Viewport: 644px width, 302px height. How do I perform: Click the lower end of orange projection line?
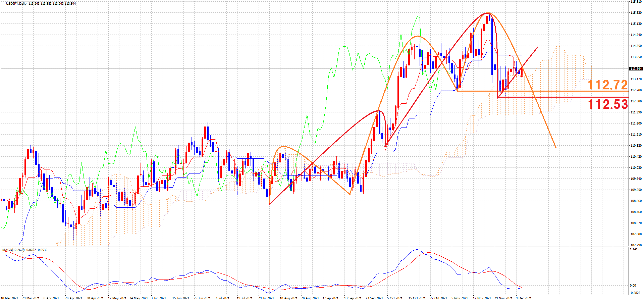pos(556,148)
